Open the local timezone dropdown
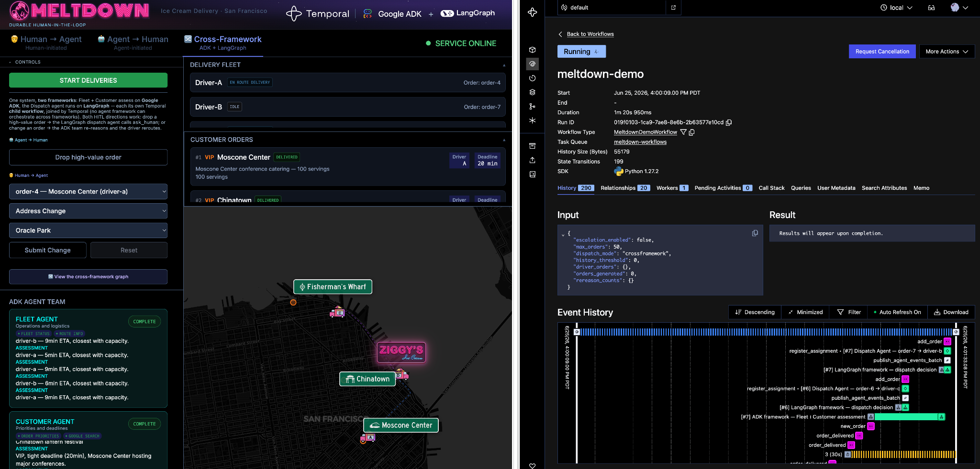Screen dimensions: 980x469 (896, 8)
